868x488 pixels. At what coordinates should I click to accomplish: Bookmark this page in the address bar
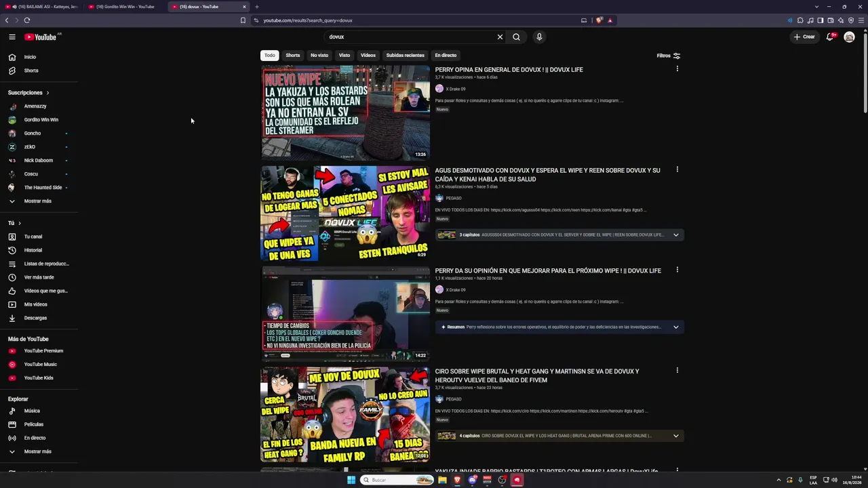coord(243,20)
